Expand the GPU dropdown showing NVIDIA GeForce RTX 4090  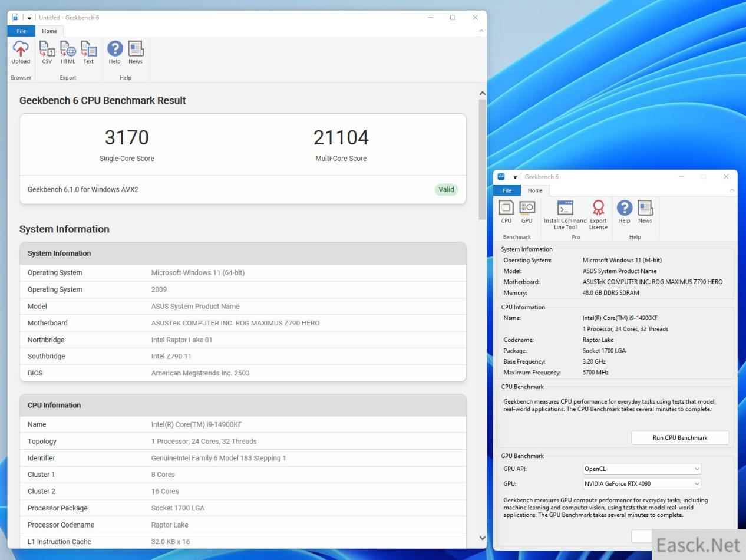point(642,484)
